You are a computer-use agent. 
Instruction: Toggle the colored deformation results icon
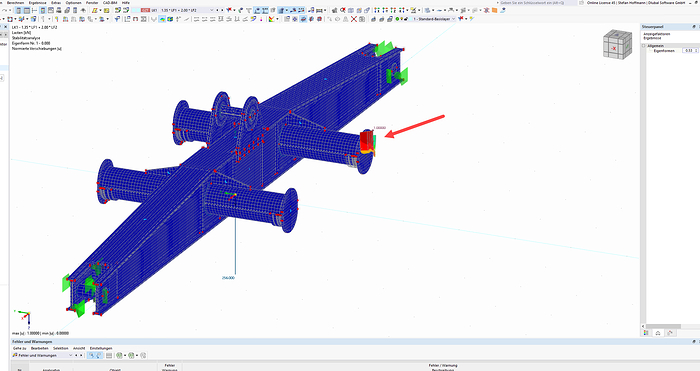pyautogui.click(x=162, y=19)
